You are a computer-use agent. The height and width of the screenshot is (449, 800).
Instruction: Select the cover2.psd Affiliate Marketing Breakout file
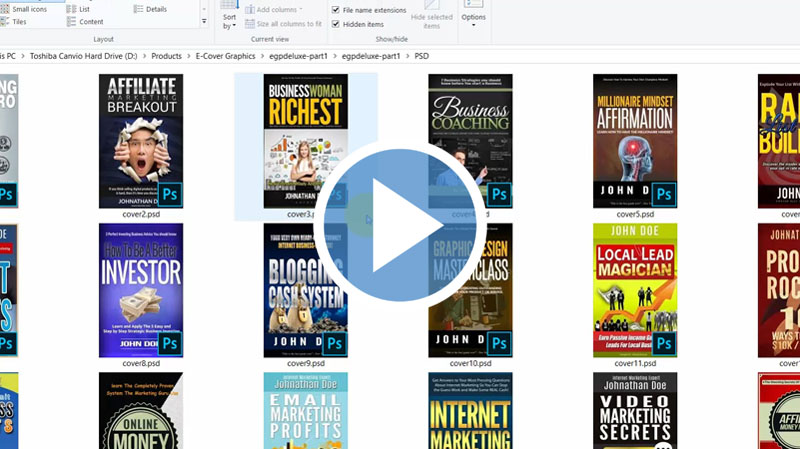pos(141,140)
